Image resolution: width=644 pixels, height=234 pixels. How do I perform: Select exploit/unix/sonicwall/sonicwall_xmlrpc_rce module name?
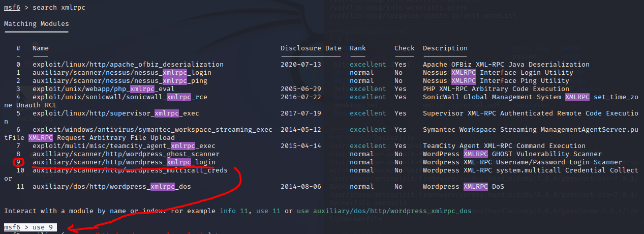(x=120, y=97)
